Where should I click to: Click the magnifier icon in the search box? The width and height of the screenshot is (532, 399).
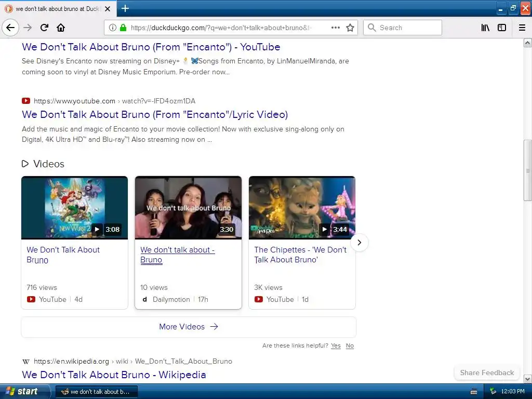[x=372, y=28]
